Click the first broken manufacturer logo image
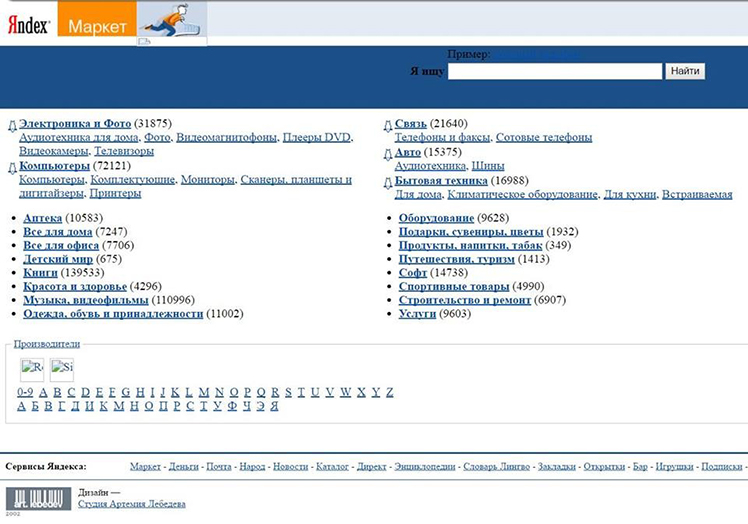 click(32, 369)
